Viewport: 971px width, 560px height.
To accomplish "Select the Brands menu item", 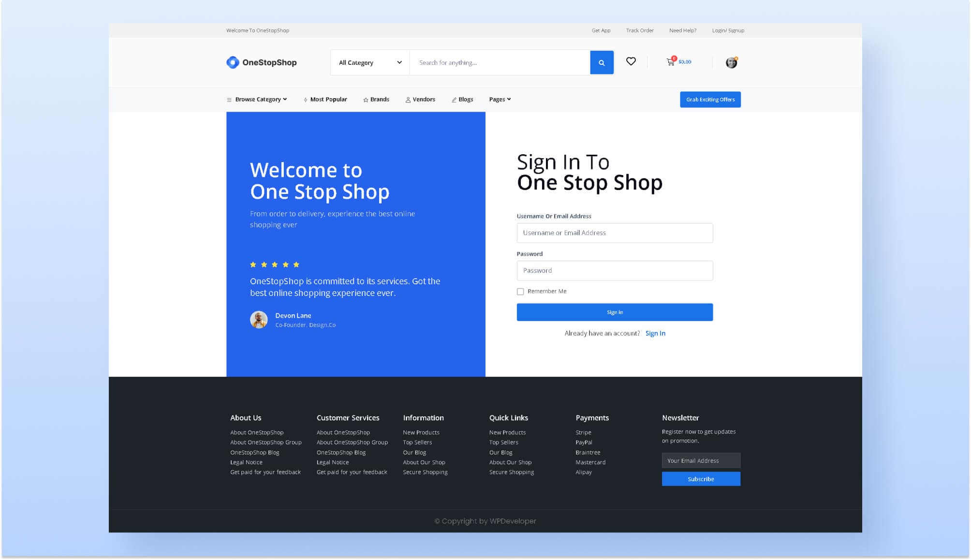I will tap(380, 99).
